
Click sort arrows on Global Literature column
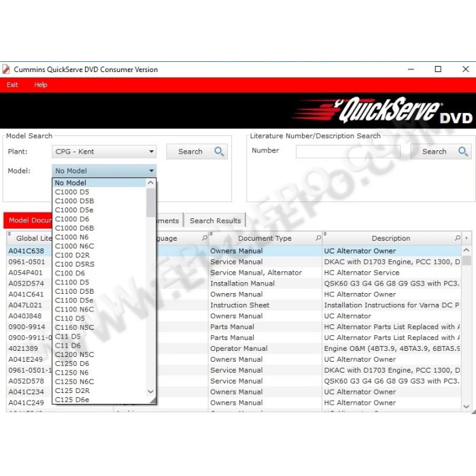tap(10, 233)
